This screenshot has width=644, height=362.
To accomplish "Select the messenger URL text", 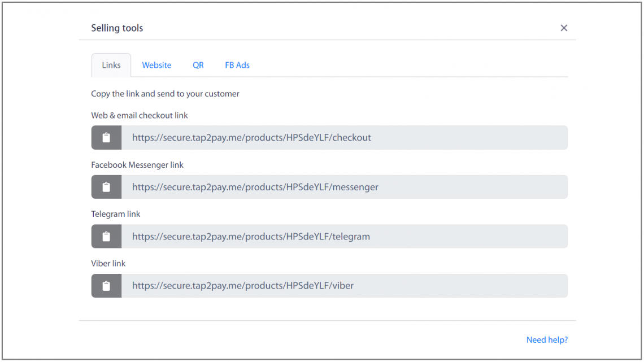I will pyautogui.click(x=254, y=187).
